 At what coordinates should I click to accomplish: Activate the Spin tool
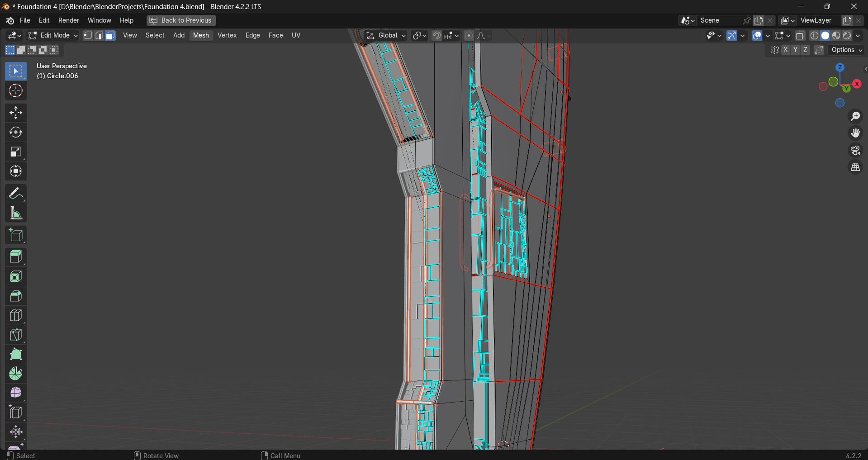[x=16, y=374]
